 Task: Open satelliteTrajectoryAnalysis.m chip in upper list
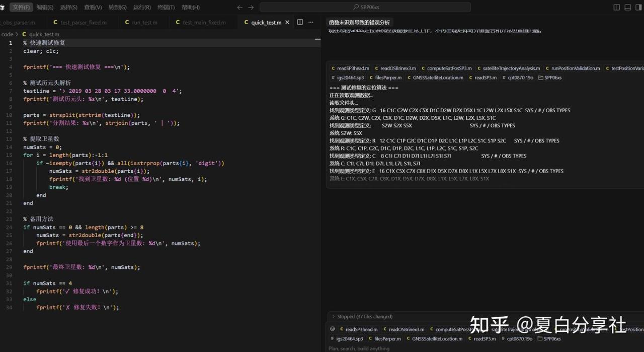[508, 68]
